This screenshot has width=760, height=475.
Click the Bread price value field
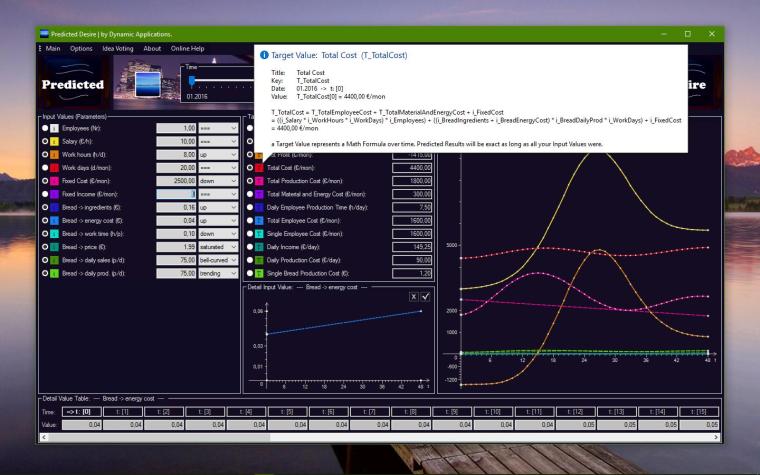[176, 247]
